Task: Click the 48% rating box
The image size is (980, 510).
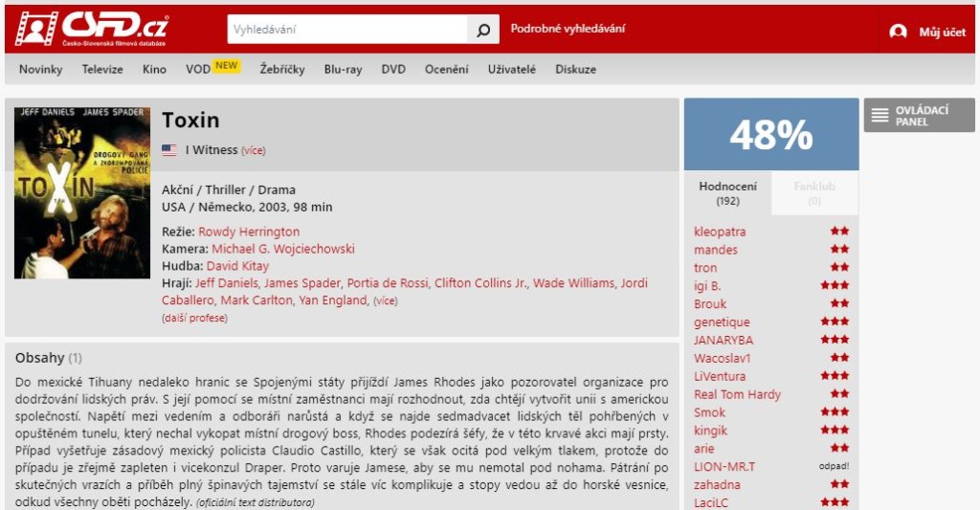Action: (771, 134)
